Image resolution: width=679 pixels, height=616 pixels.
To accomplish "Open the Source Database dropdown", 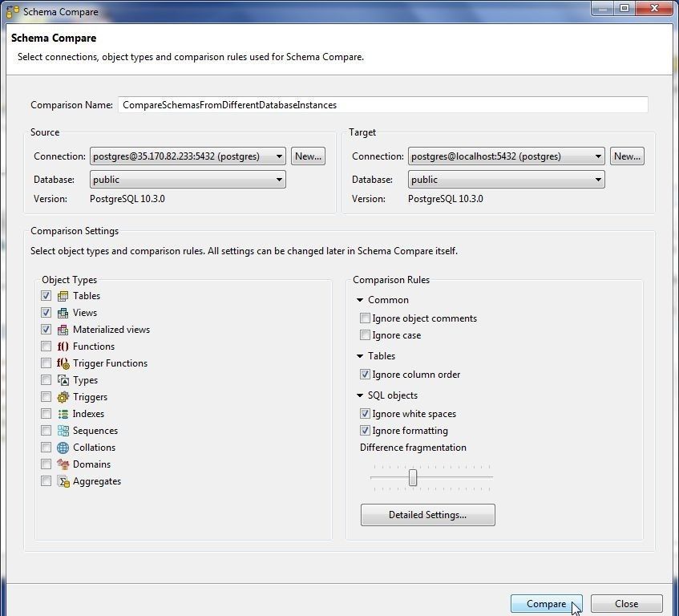I will 188,180.
